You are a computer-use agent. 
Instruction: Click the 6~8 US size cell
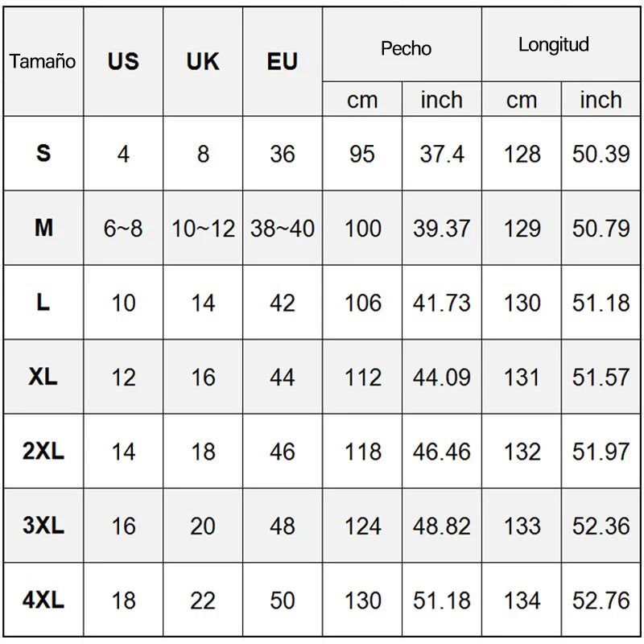pos(123,228)
